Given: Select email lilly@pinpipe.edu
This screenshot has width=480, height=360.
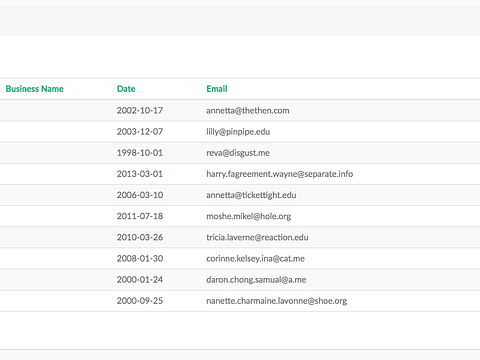Looking at the screenshot, I should (x=238, y=132).
